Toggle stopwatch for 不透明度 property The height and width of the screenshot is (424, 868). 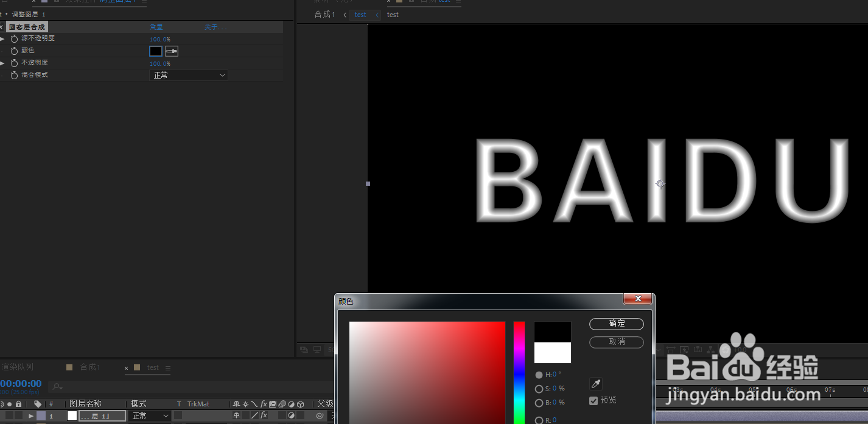15,63
